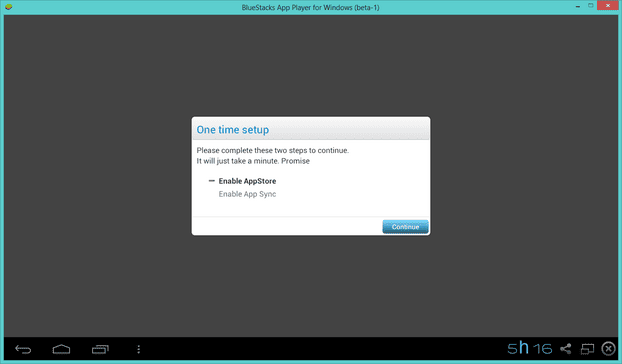Click the 5h16 clock display
622x364 pixels.
[x=530, y=348]
